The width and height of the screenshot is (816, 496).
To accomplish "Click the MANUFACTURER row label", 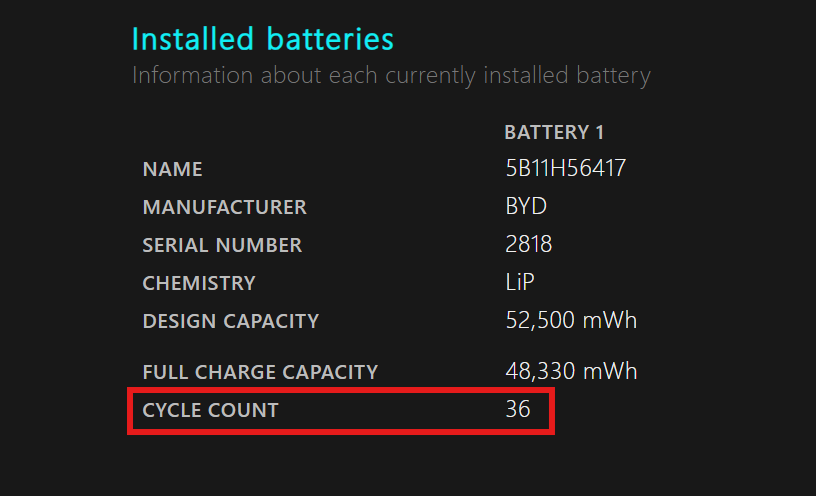I will coord(225,208).
